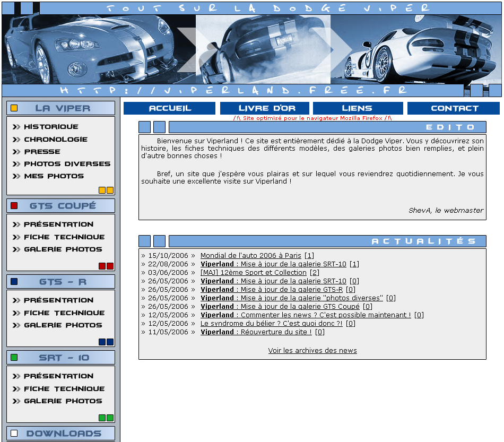The height and width of the screenshot is (442, 504).
Task: Click the SRT - 10 section header
Action: point(61,358)
